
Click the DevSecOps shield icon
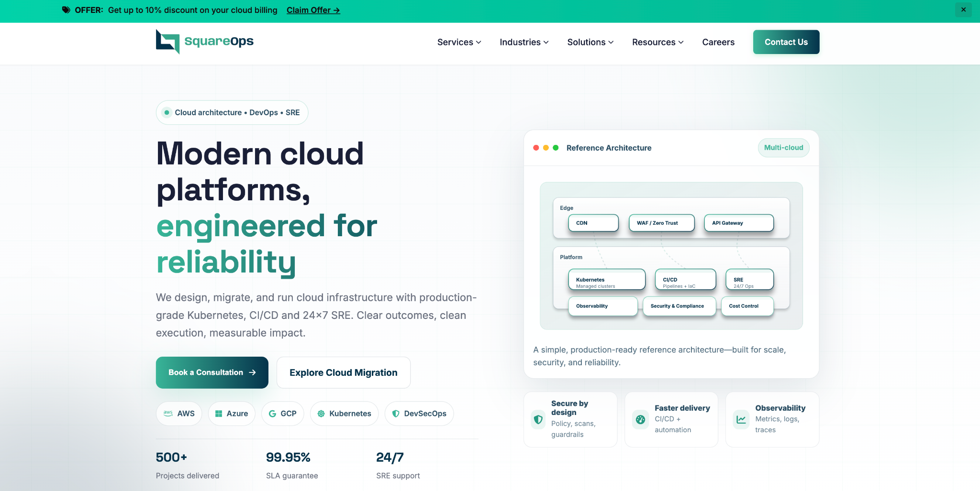coord(396,414)
